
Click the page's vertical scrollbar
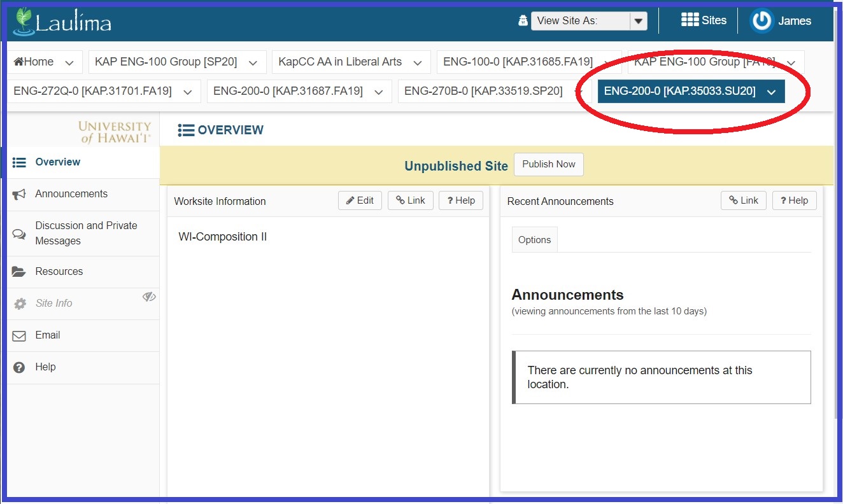click(x=837, y=255)
